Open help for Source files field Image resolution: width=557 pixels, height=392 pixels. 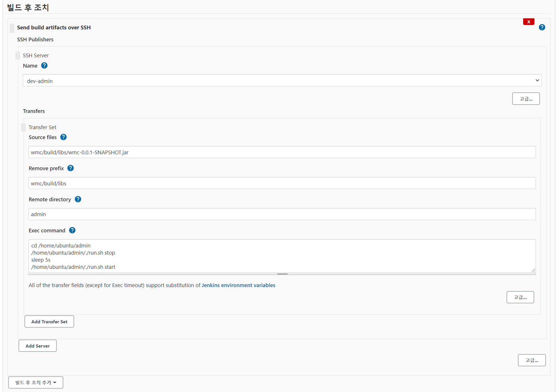point(63,137)
